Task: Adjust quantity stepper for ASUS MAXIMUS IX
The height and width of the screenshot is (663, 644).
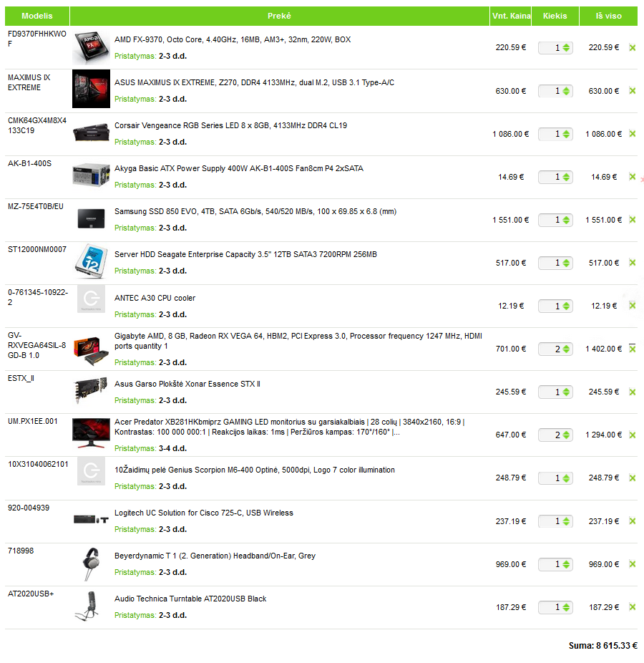Action: coord(566,91)
